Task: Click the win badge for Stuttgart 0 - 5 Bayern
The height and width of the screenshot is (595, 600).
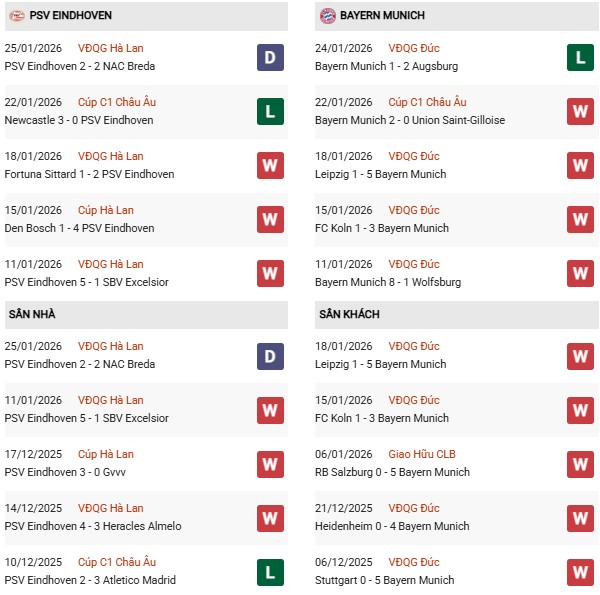Action: coord(580,572)
